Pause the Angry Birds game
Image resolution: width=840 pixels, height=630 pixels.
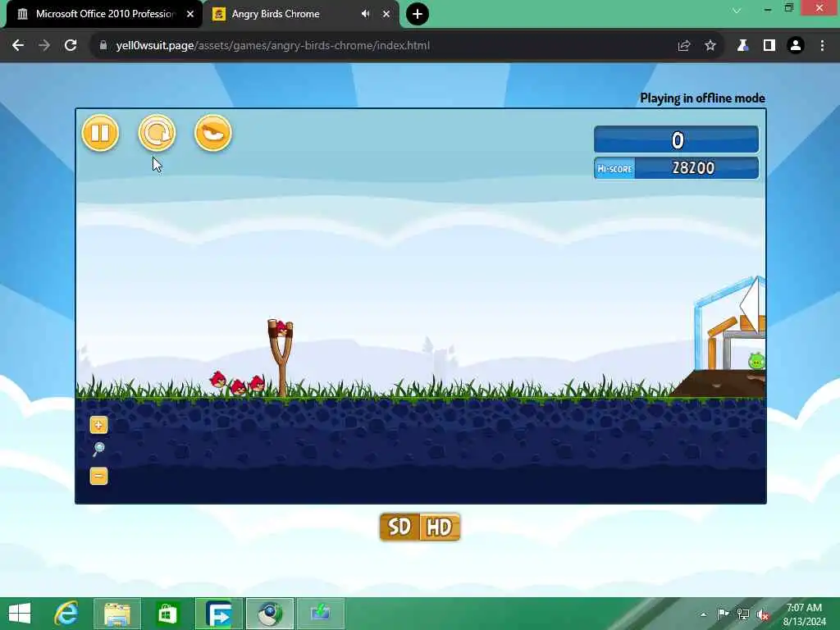[100, 133]
